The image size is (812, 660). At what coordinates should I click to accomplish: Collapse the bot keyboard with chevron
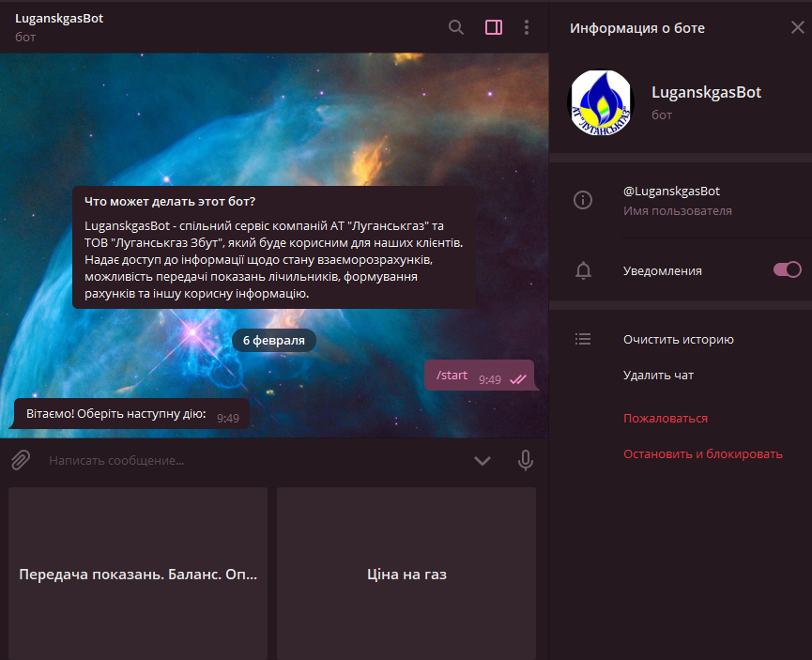(483, 460)
